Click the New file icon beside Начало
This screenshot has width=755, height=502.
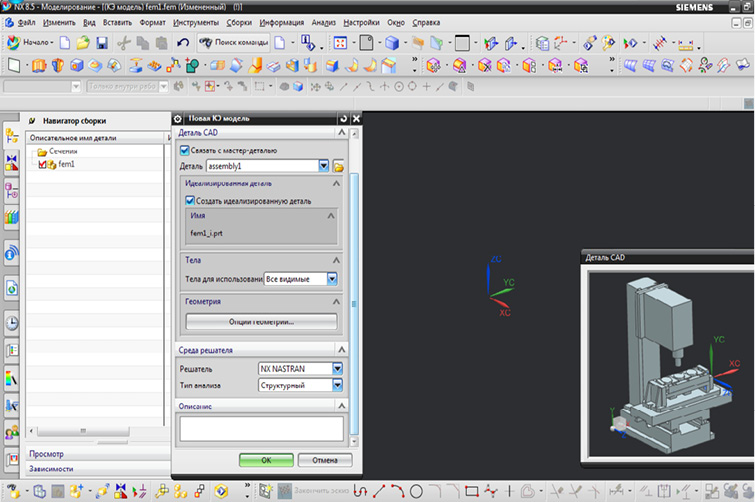[x=65, y=43]
